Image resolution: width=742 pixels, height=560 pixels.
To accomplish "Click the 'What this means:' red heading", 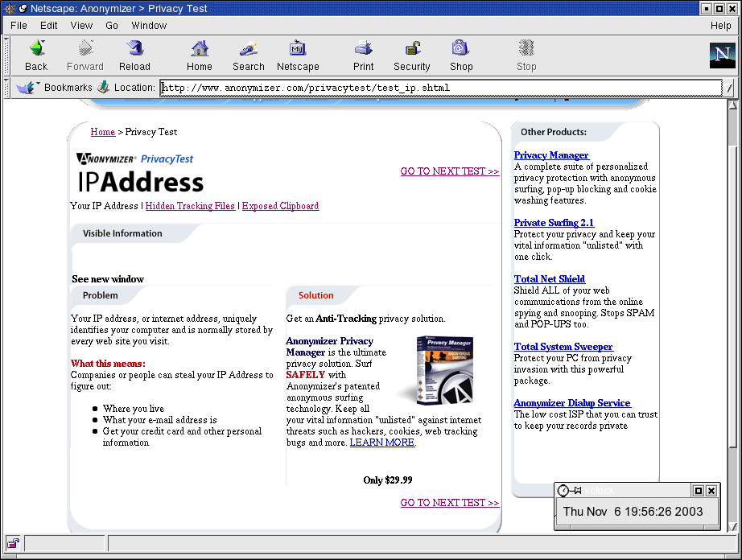I will click(108, 364).
